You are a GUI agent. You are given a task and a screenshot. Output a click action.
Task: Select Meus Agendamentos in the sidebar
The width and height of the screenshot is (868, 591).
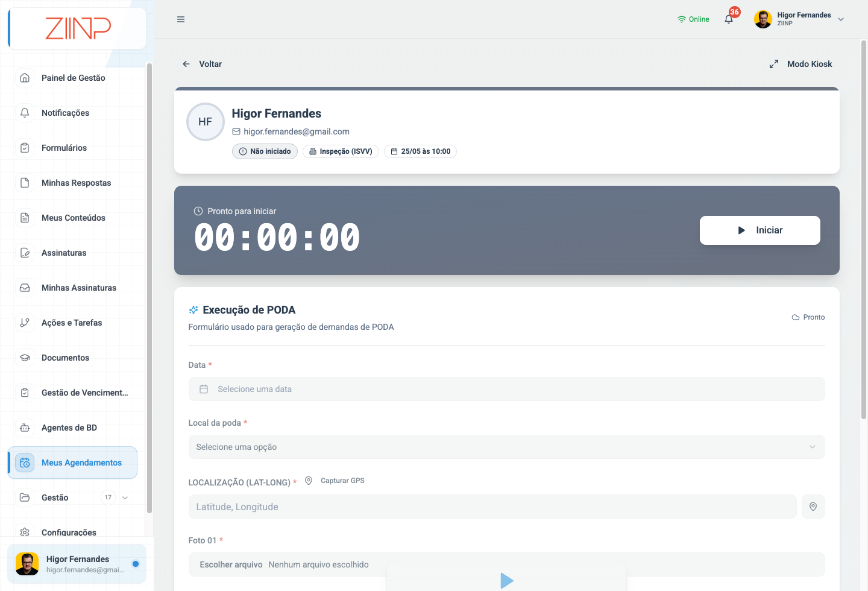click(72, 463)
